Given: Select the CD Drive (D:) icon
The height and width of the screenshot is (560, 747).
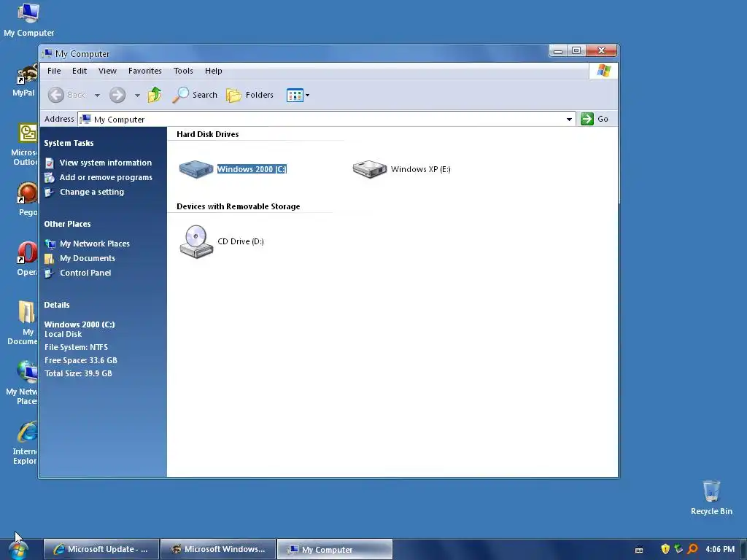Looking at the screenshot, I should [x=196, y=241].
